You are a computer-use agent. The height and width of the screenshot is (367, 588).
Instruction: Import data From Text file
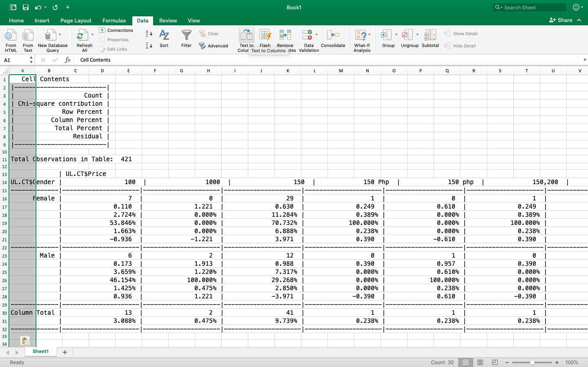27,39
